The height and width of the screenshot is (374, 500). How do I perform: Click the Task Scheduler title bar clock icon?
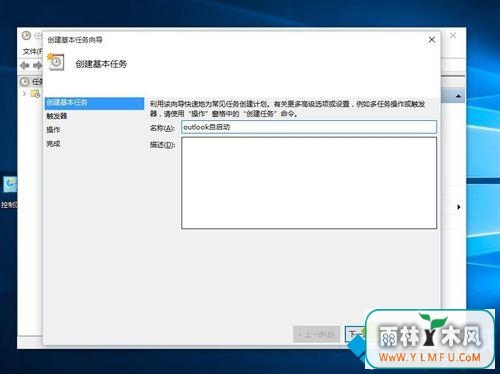coord(26,35)
